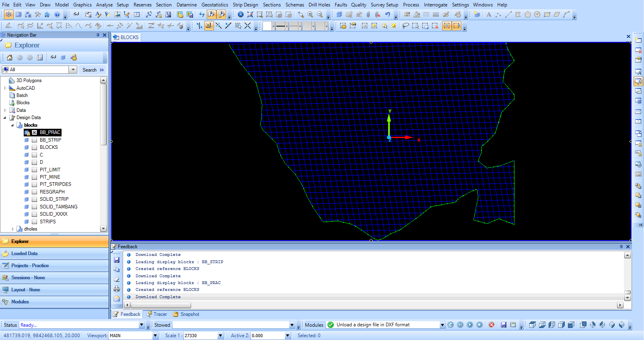This screenshot has height=340, width=644.
Task: Click the red stop icon in Modules bar
Action: pyautogui.click(x=491, y=325)
